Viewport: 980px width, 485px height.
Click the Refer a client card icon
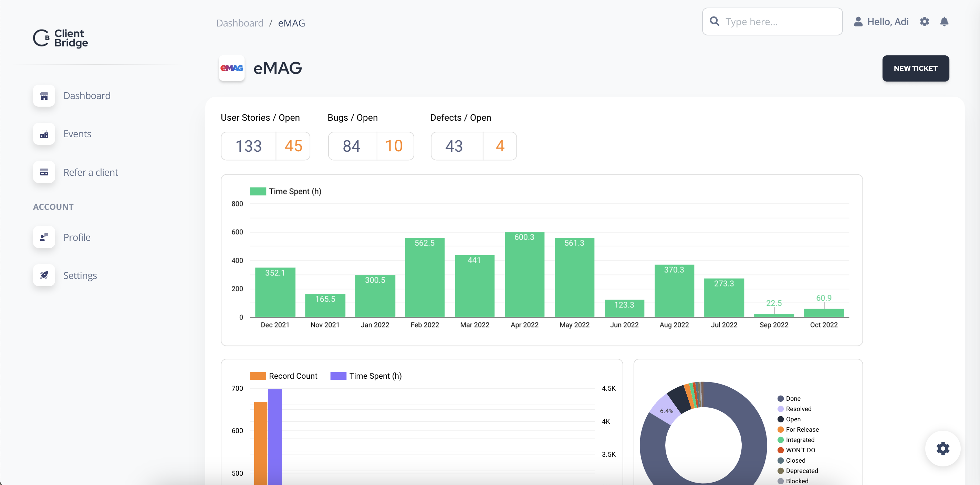[x=44, y=172]
